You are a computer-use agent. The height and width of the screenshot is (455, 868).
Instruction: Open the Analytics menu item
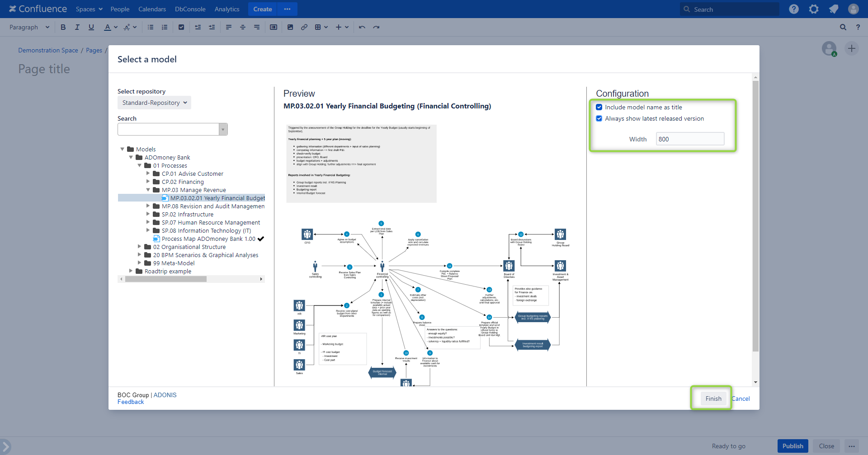point(227,9)
